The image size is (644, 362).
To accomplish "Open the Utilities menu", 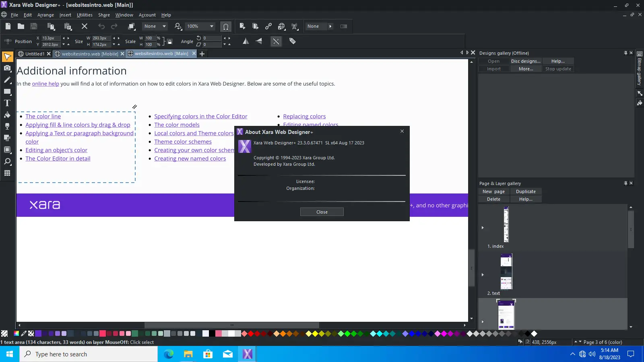I will coord(85,15).
